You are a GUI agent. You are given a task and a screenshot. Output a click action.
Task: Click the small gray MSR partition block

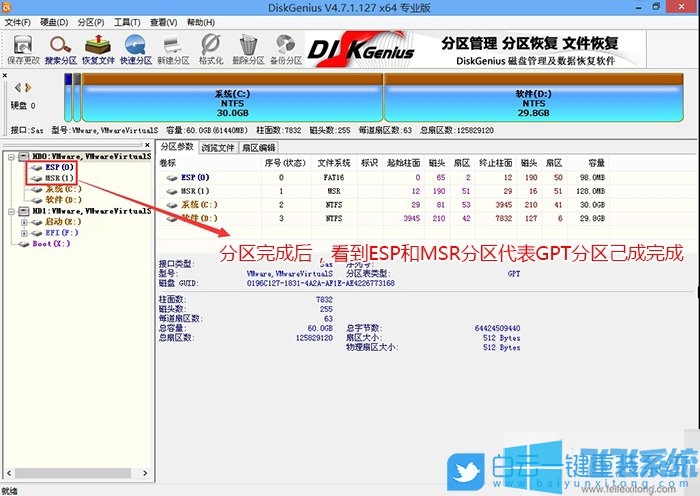[77, 98]
